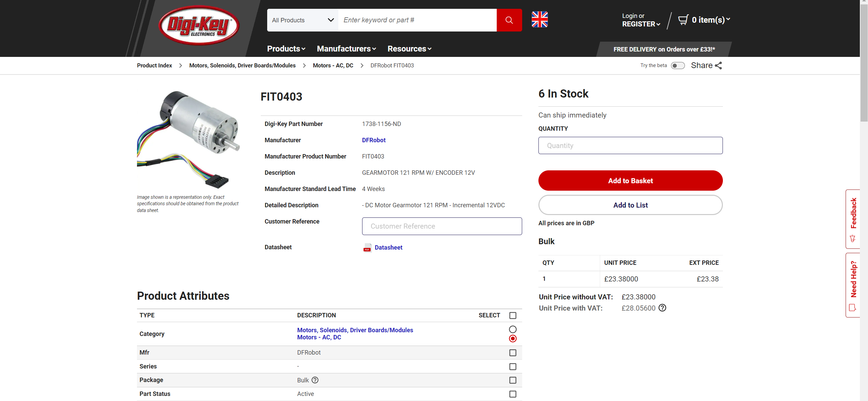Check the Part Status Active checkbox

click(513, 394)
